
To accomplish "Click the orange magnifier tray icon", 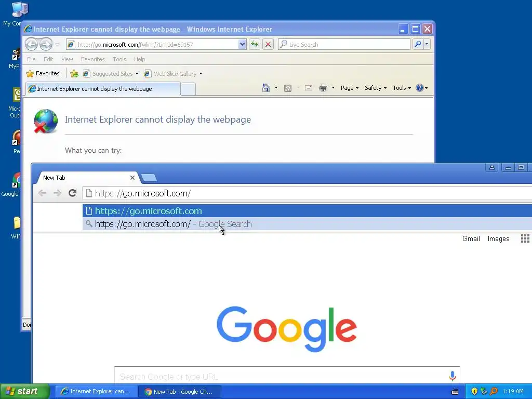I will click(x=494, y=392).
